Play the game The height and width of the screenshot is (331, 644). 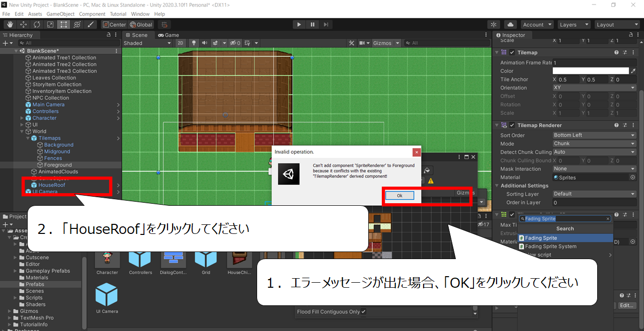pyautogui.click(x=299, y=24)
